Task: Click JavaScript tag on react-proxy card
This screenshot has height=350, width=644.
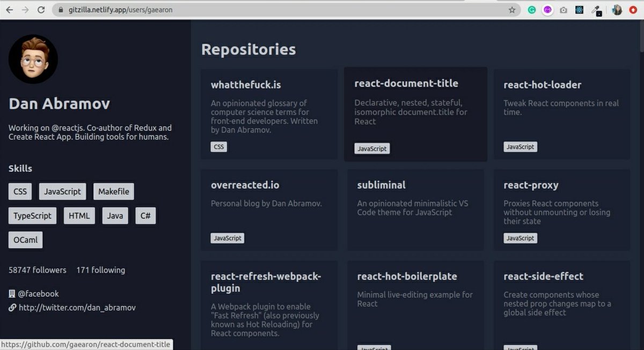Action: point(521,238)
